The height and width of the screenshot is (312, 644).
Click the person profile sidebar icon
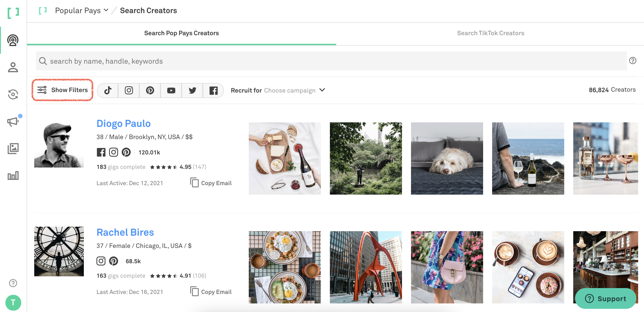[x=13, y=68]
